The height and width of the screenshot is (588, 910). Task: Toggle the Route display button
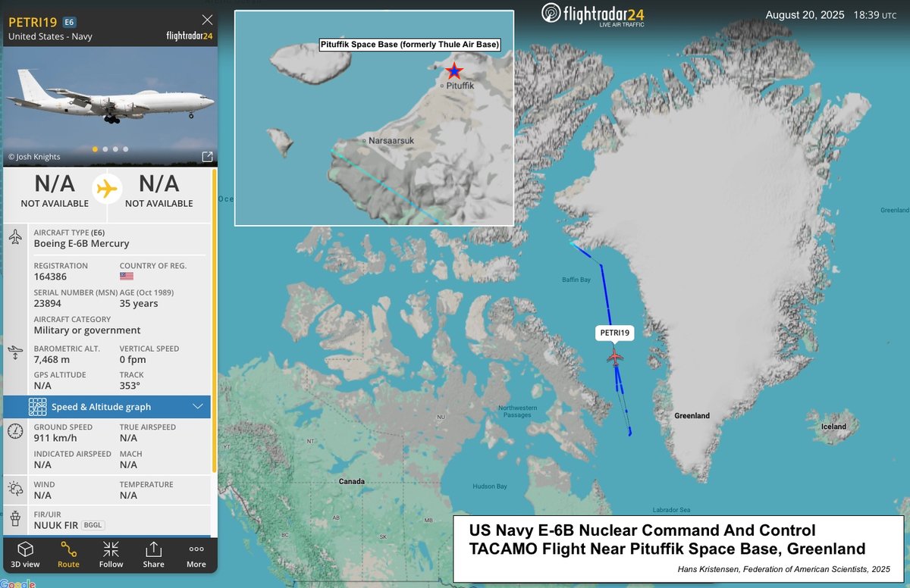pyautogui.click(x=68, y=555)
